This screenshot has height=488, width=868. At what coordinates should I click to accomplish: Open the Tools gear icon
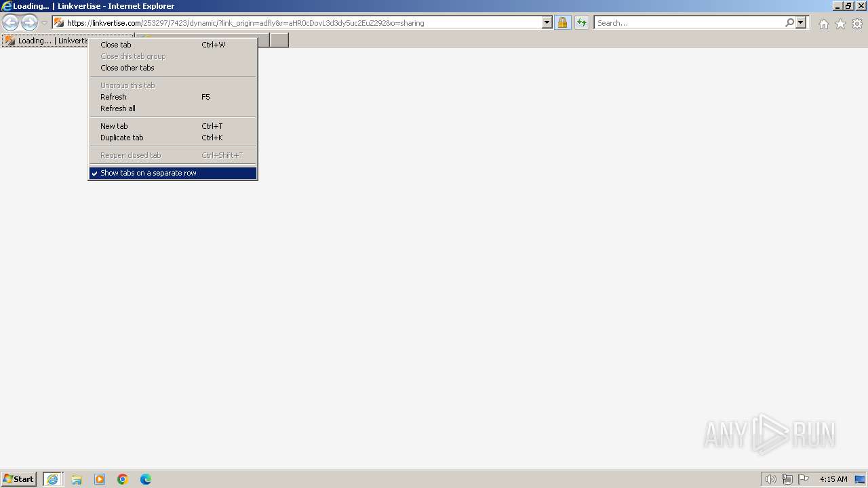point(857,24)
